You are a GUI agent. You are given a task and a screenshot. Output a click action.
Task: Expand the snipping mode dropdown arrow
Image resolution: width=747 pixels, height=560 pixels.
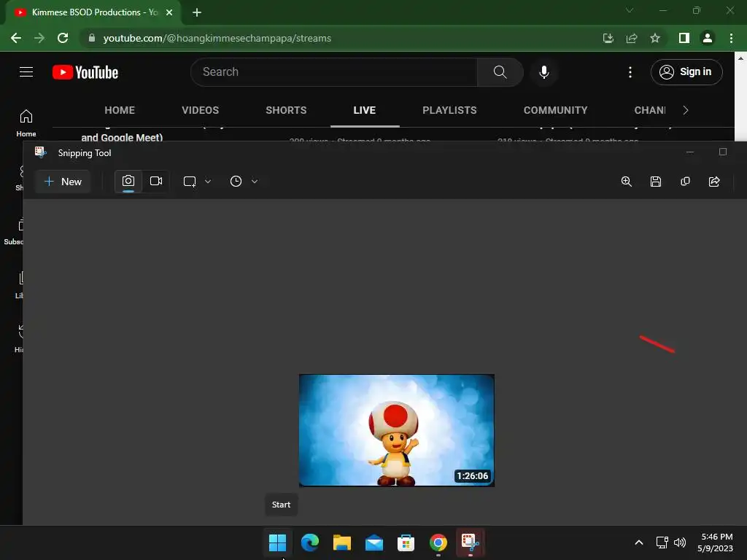[208, 182]
